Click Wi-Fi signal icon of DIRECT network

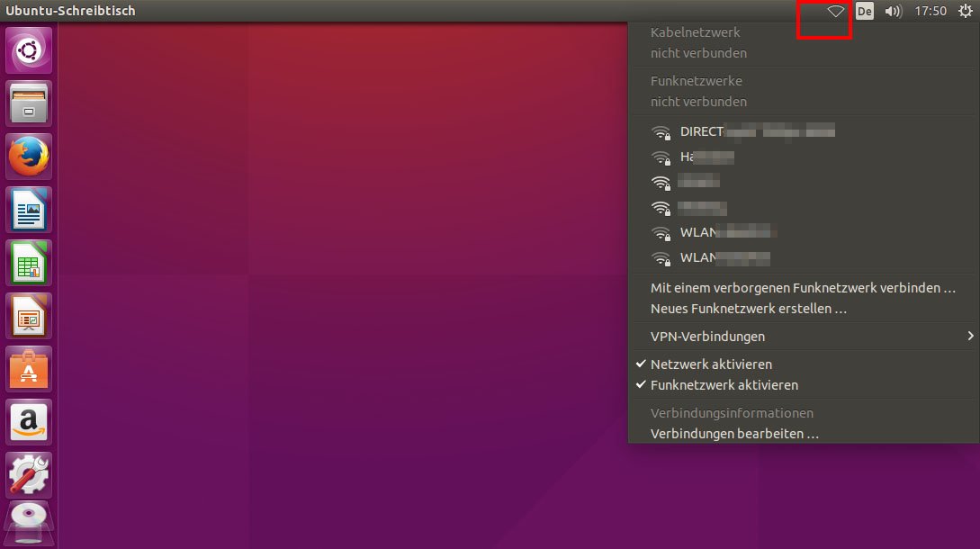[661, 132]
